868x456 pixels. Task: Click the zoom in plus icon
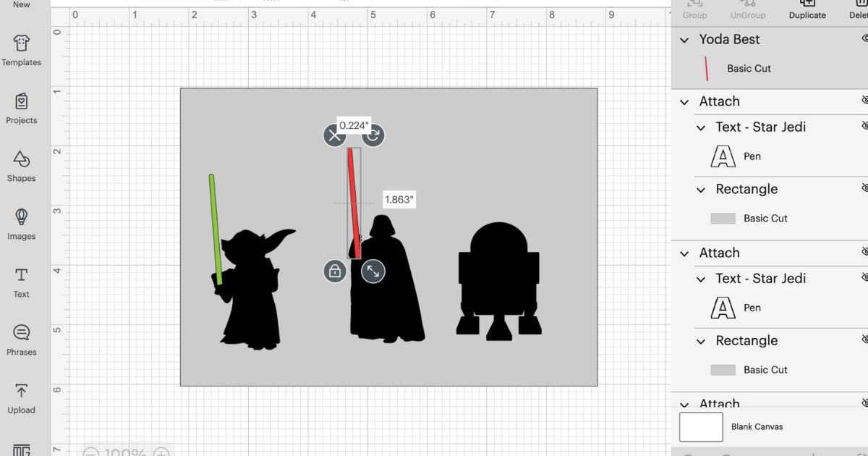162,452
